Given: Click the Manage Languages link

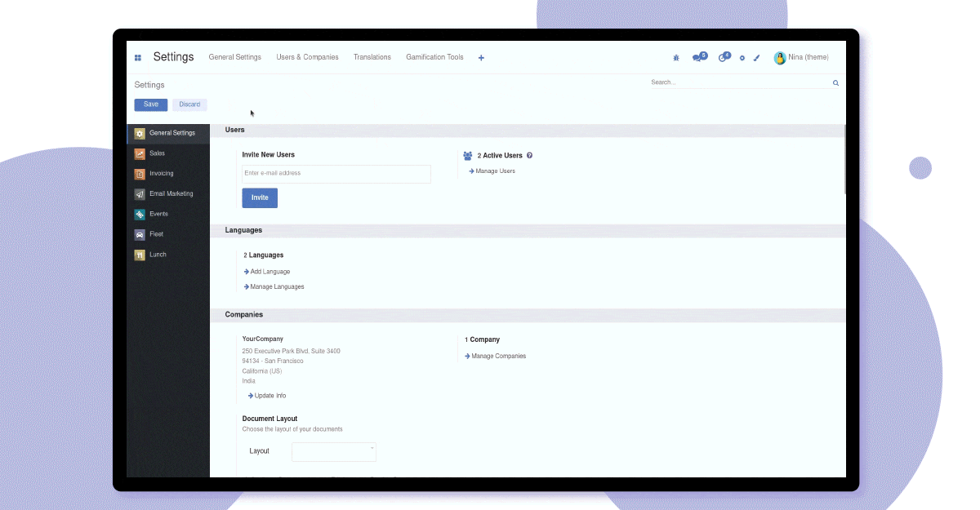Looking at the screenshot, I should 274,287.
